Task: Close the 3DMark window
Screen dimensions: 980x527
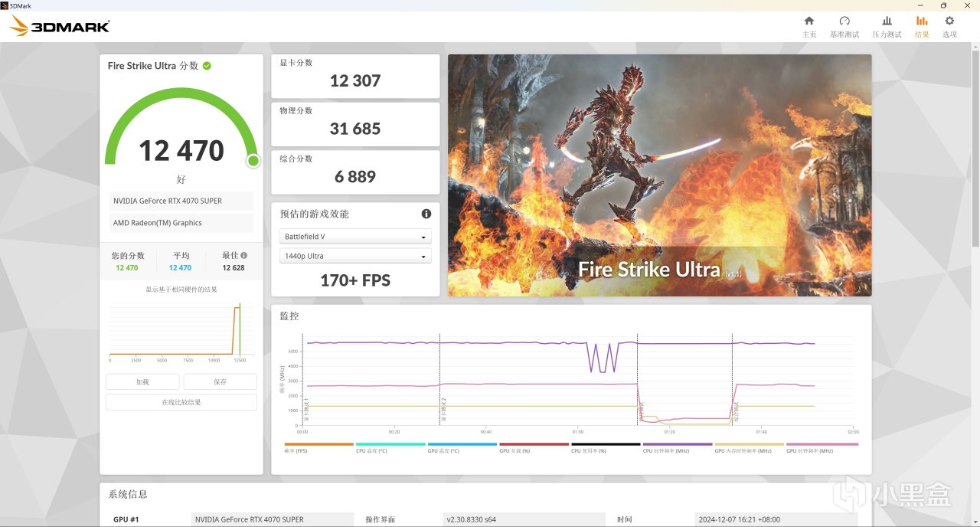Action: pyautogui.click(x=968, y=5)
